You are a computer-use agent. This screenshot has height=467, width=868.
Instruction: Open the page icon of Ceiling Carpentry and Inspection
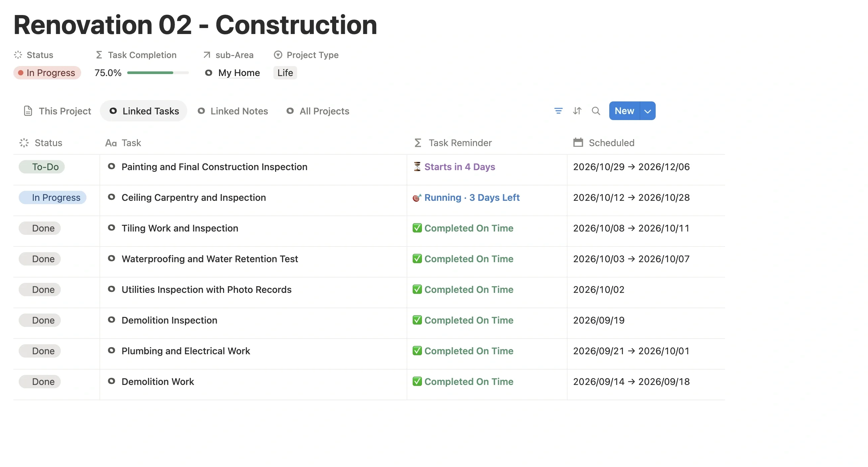click(x=112, y=197)
